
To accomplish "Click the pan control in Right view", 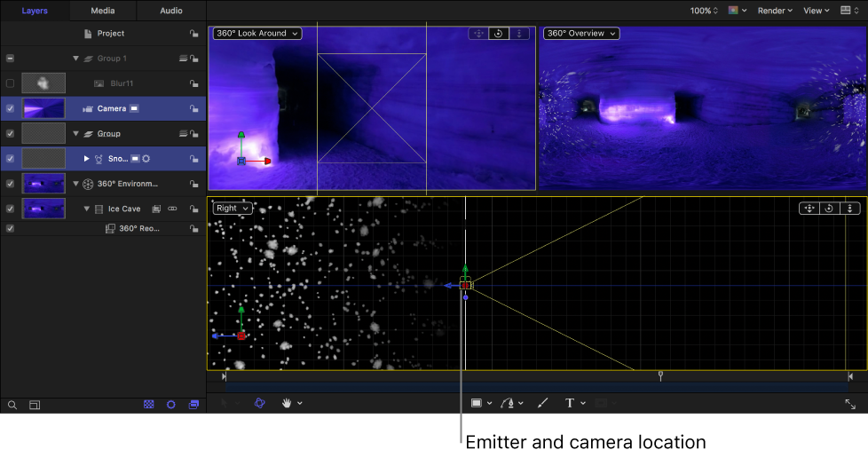I will point(809,209).
